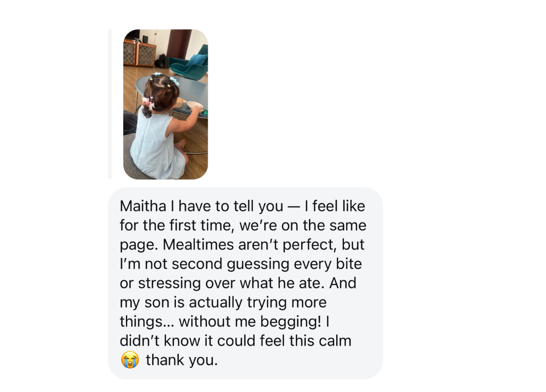
Task: Click the word "calm" in the message bubble
Action: pyautogui.click(x=335, y=341)
